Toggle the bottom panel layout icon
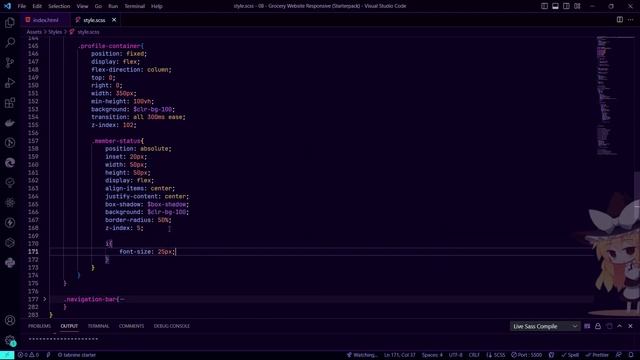The width and height of the screenshot is (640, 360). click(x=556, y=6)
